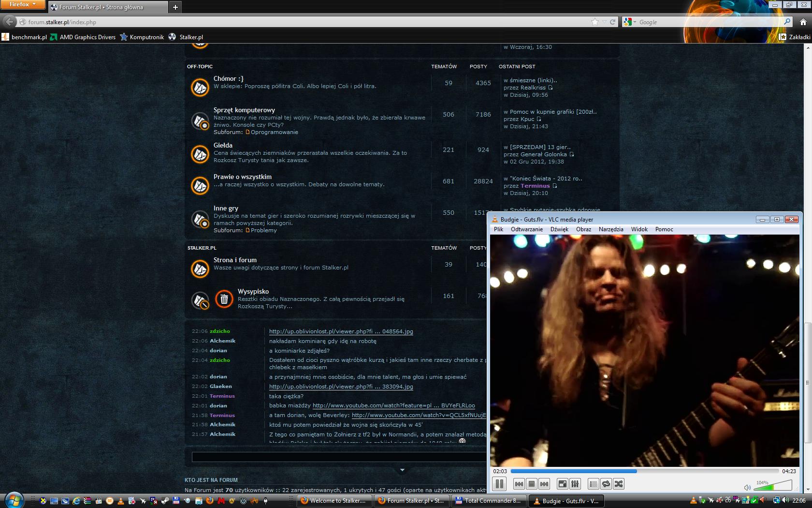Image resolution: width=812 pixels, height=508 pixels.
Task: Open zdzicho's oblivionlost 048564.jpg link
Action: pyautogui.click(x=341, y=331)
